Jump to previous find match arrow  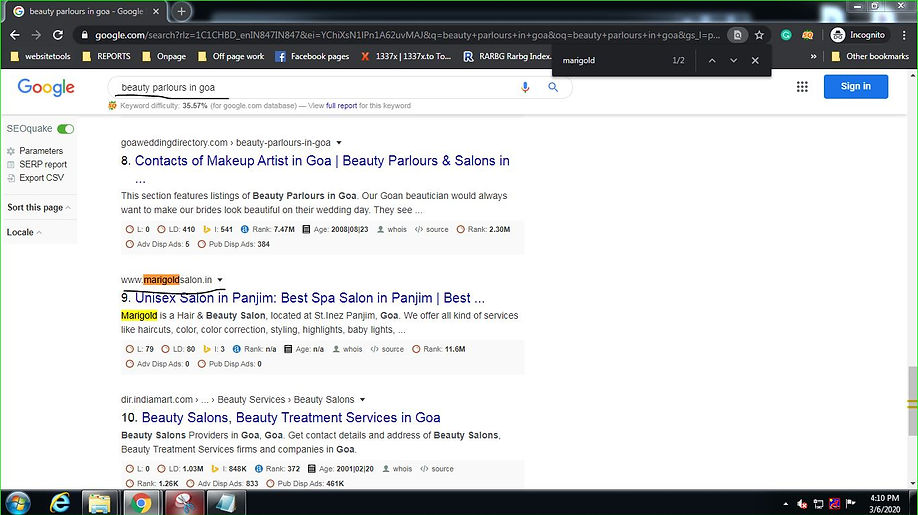712,60
